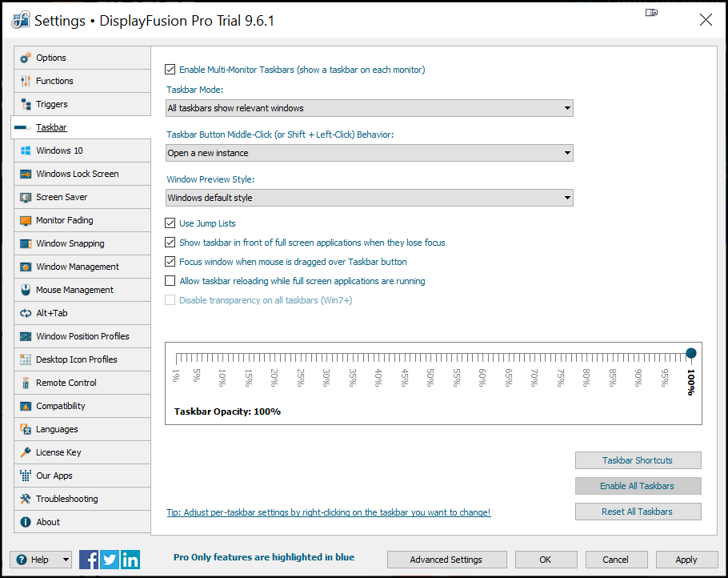
Task: Open the Troubleshooting tab label
Action: point(67,499)
